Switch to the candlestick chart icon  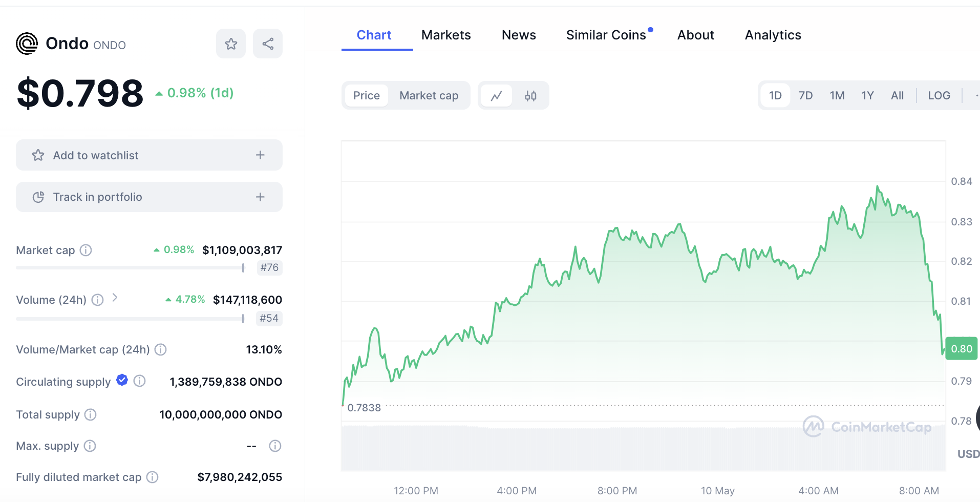pos(530,96)
